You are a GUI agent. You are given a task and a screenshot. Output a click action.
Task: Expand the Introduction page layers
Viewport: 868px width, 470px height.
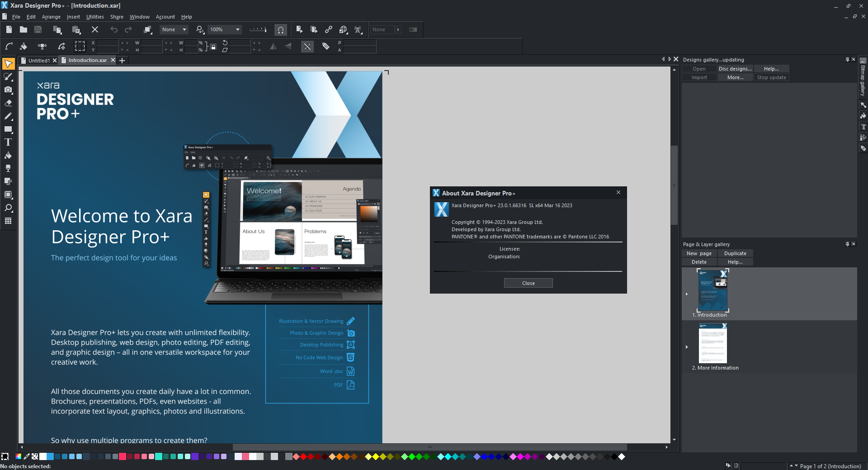pyautogui.click(x=687, y=294)
